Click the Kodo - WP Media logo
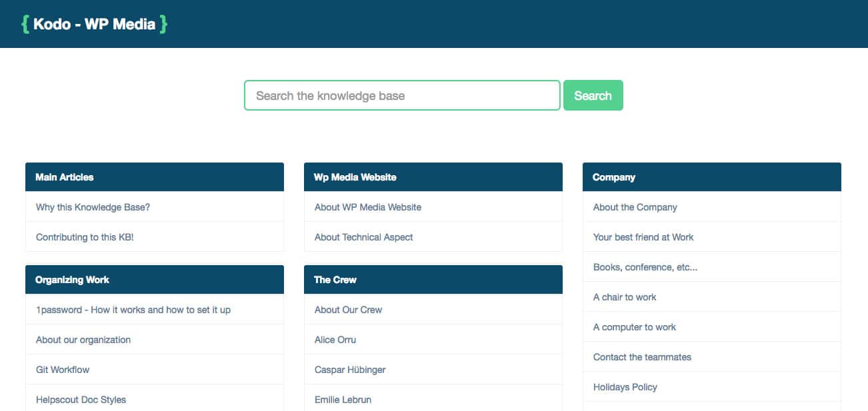Image resolution: width=868 pixels, height=411 pixels. pyautogui.click(x=94, y=24)
